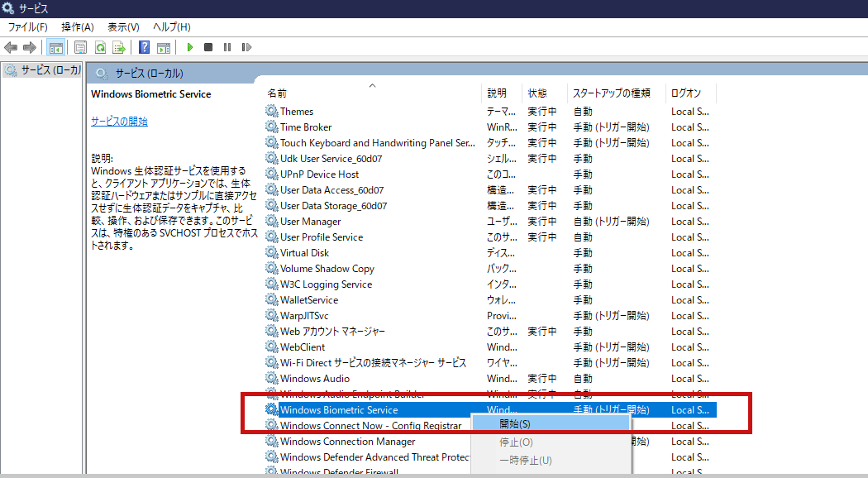Viewport: 868px width, 478px height.
Task: Select the Virtual Disk service
Action: pyautogui.click(x=490, y=252)
